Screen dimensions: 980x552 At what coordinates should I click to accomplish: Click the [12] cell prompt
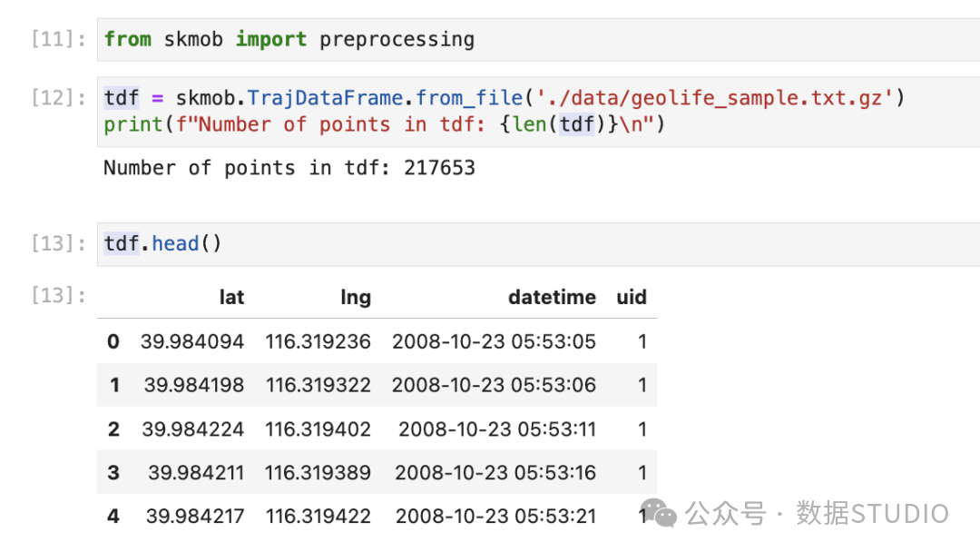coord(59,98)
